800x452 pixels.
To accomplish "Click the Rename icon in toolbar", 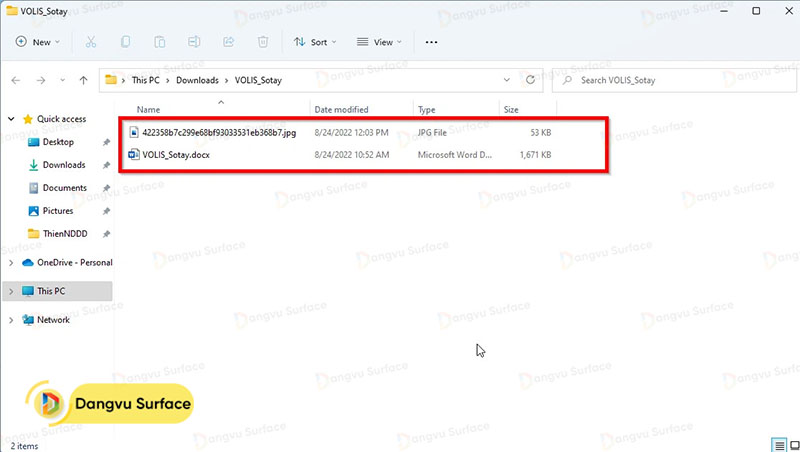I will click(x=194, y=42).
